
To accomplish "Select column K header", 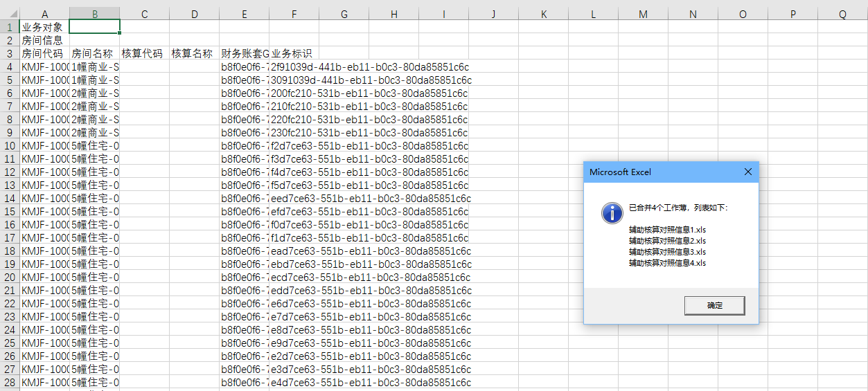I will click(544, 14).
